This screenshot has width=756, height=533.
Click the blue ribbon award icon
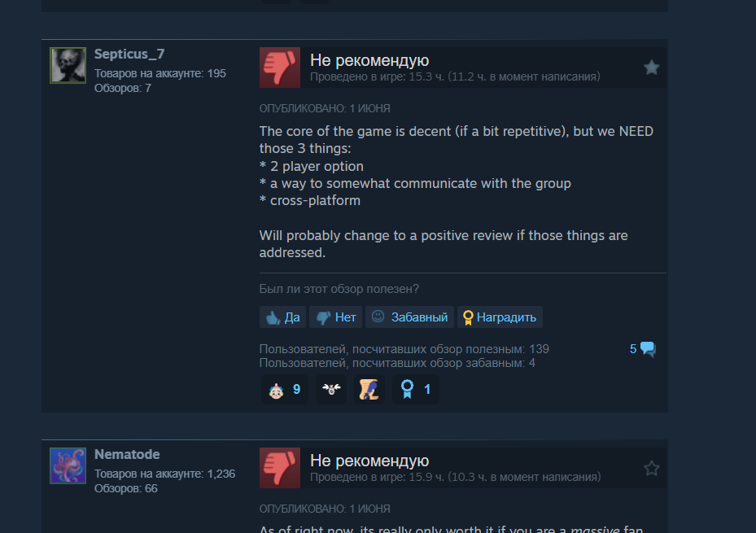coord(416,390)
